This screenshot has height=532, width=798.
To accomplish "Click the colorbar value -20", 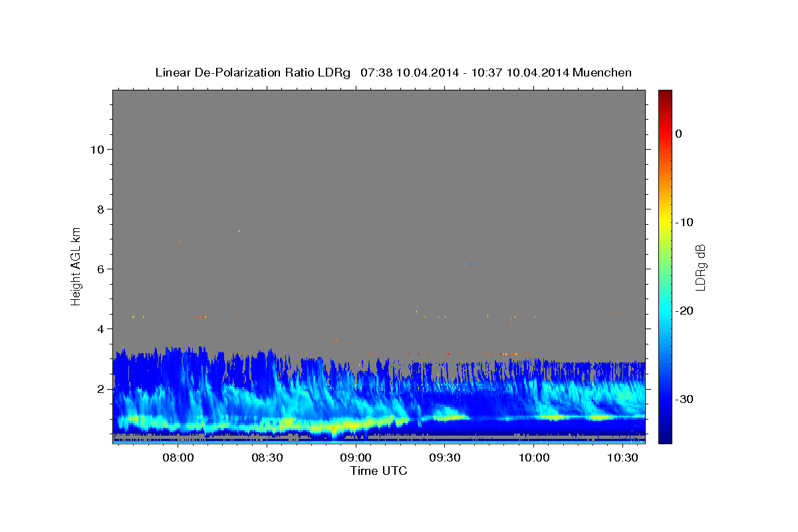I will point(685,311).
